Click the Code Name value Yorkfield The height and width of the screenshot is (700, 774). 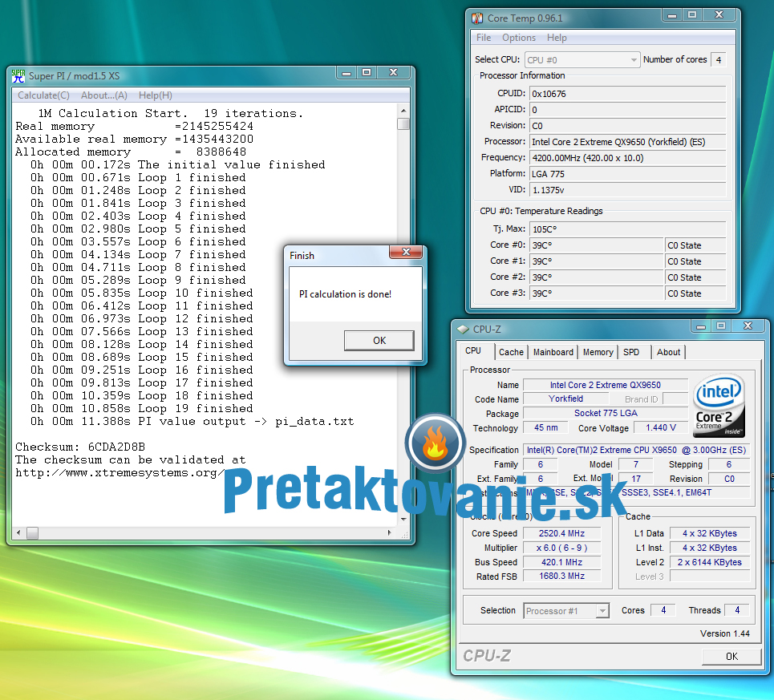[565, 399]
